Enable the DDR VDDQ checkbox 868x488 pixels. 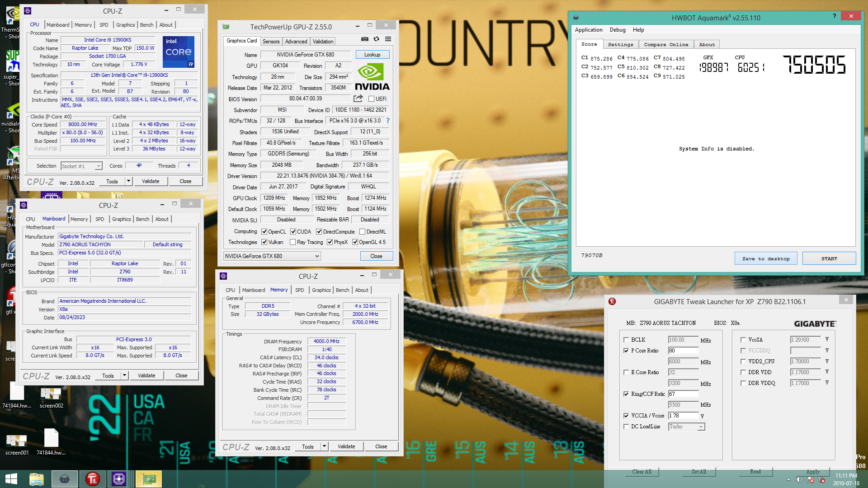point(743,383)
